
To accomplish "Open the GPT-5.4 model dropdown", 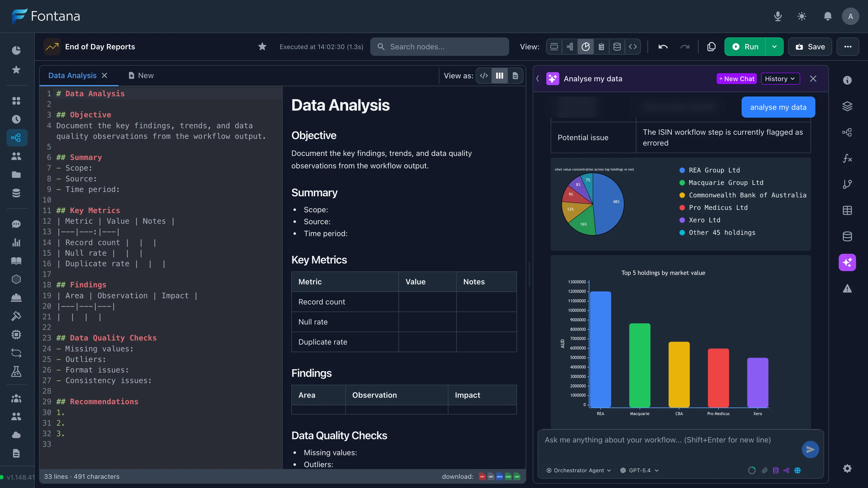I will 640,470.
